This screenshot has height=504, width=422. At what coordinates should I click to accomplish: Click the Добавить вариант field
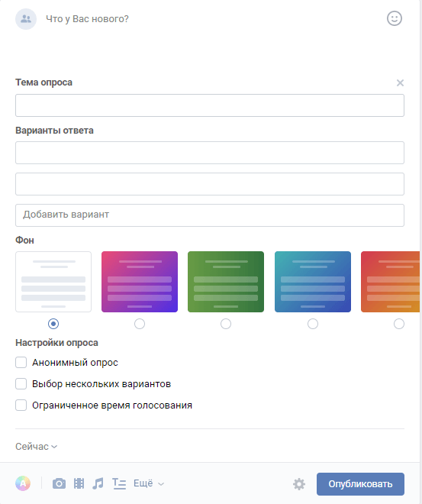click(x=210, y=215)
